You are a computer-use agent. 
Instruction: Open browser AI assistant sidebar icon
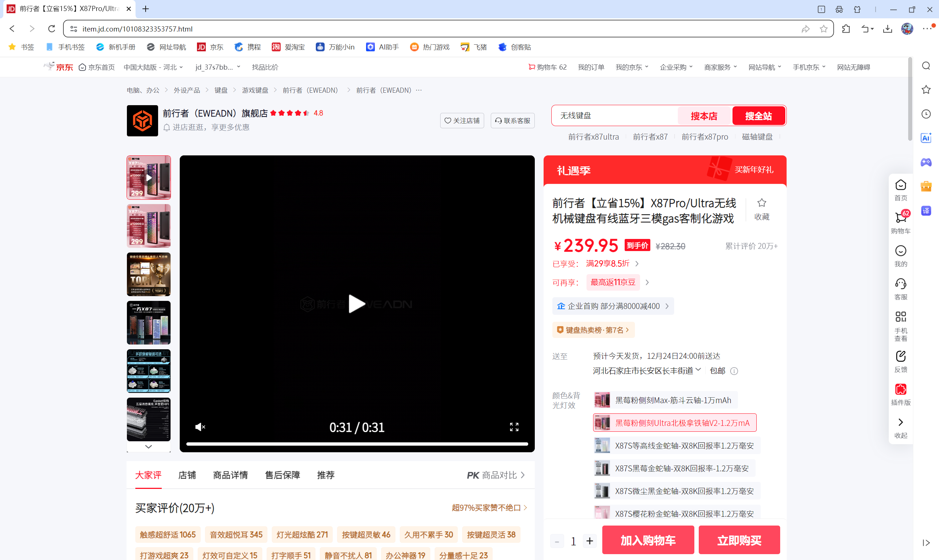[x=925, y=138]
